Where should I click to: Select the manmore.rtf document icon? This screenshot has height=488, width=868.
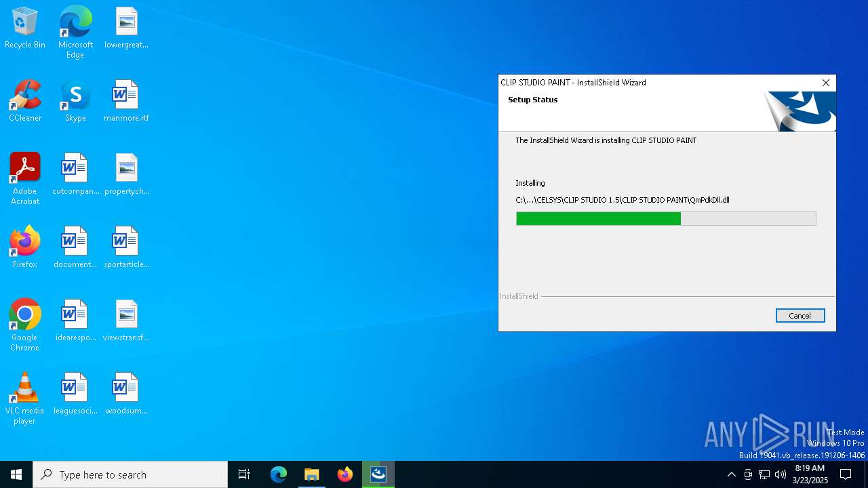click(126, 102)
